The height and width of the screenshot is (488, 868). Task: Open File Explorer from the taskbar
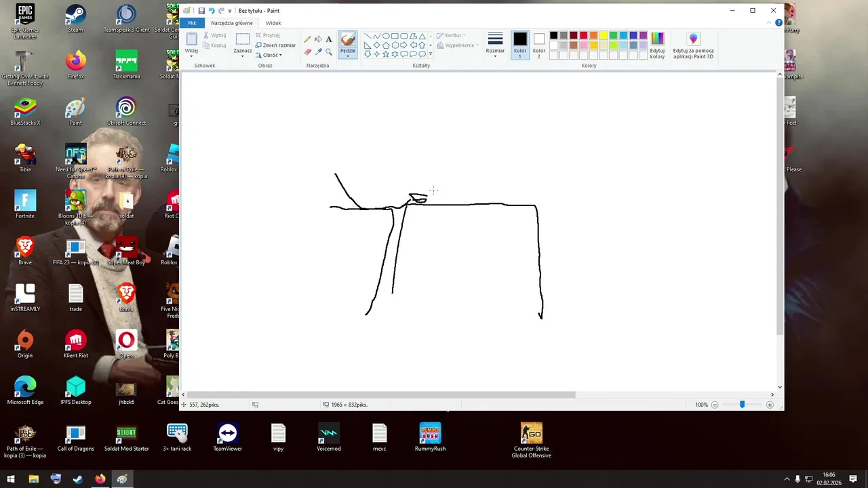[34, 479]
